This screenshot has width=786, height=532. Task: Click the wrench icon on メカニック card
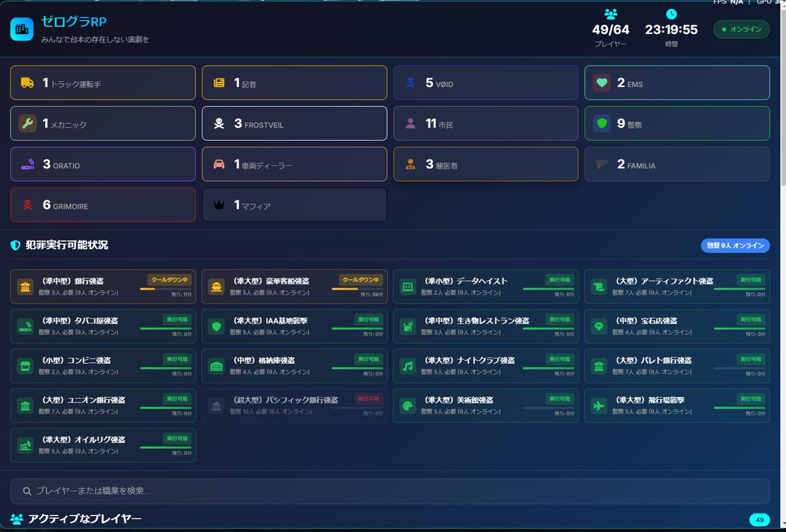(27, 123)
